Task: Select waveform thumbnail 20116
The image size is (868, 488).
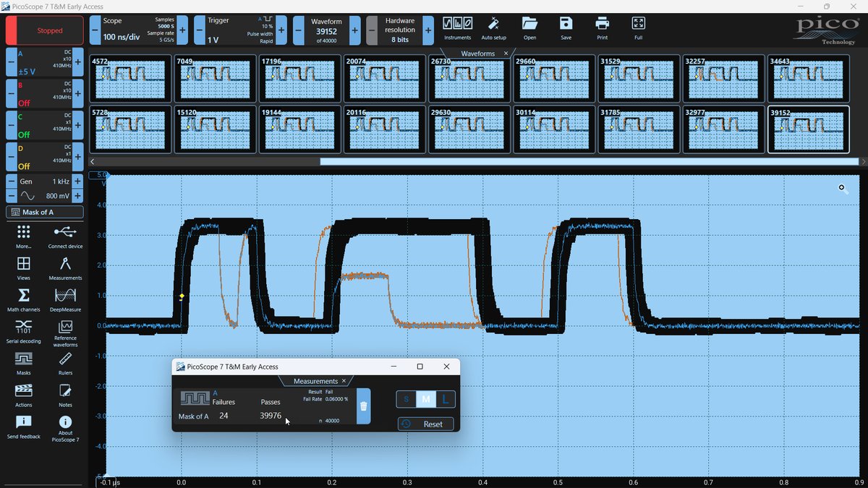Action: click(x=384, y=130)
